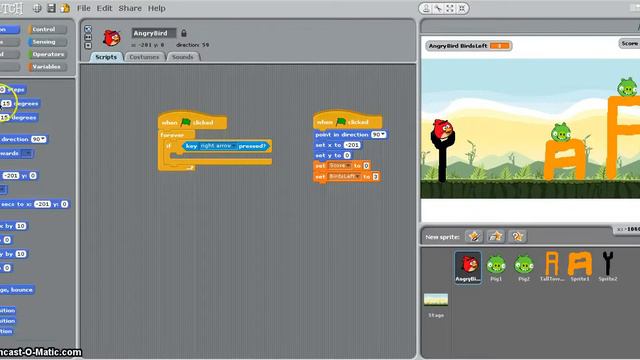Toggle the sprite drag lock icon
Viewport: 640px width, 360px height.
click(x=184, y=33)
